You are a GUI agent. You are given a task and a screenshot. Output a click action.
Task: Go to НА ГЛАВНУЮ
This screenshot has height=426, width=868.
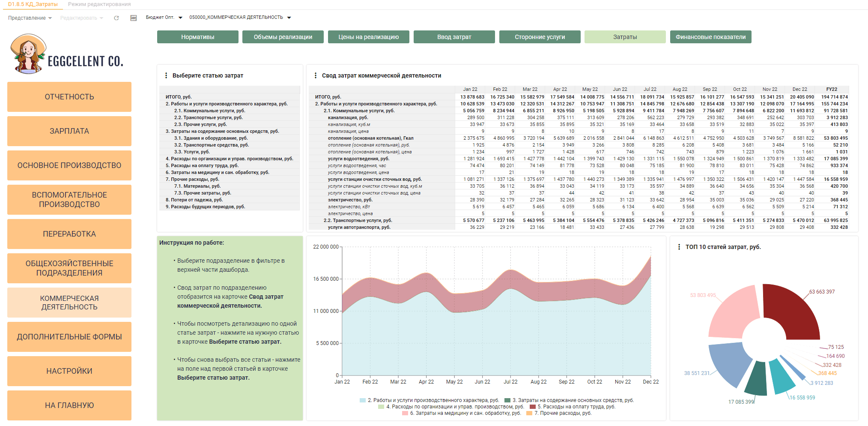coord(69,405)
